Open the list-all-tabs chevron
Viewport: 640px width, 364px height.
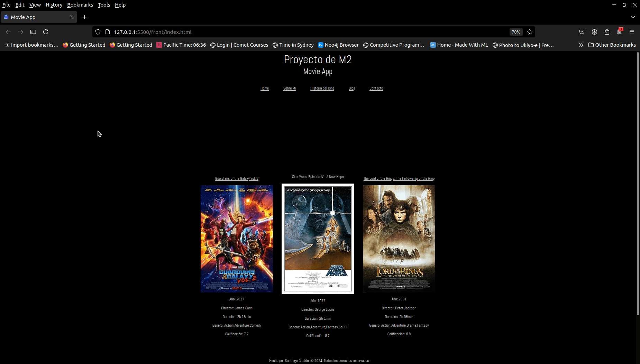[633, 17]
